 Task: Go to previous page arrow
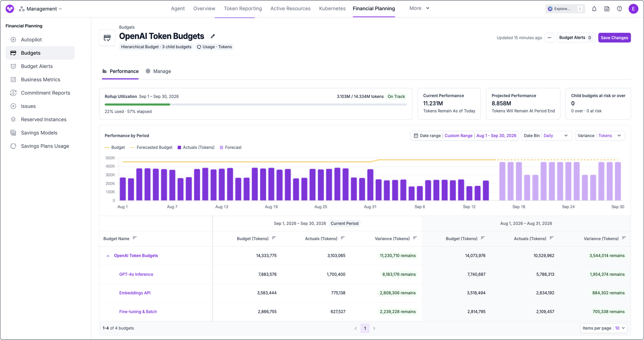pos(356,328)
